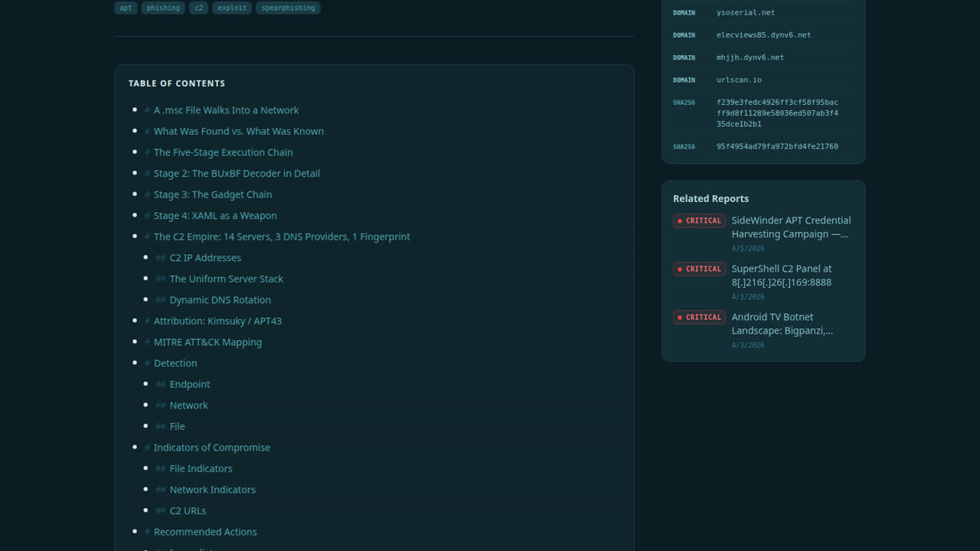Jump to 'A .msc File Walks Into a Network'
The height and width of the screenshot is (551, 980).
pos(226,110)
